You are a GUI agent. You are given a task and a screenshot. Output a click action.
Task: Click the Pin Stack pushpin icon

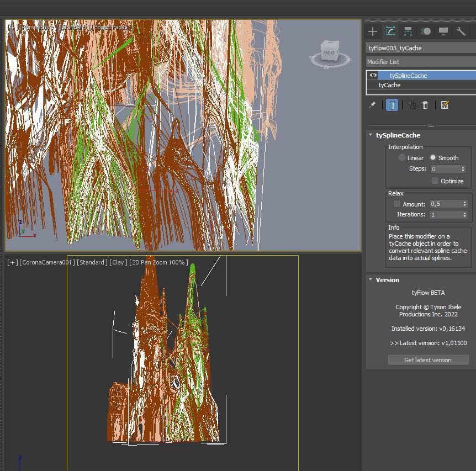(x=373, y=105)
